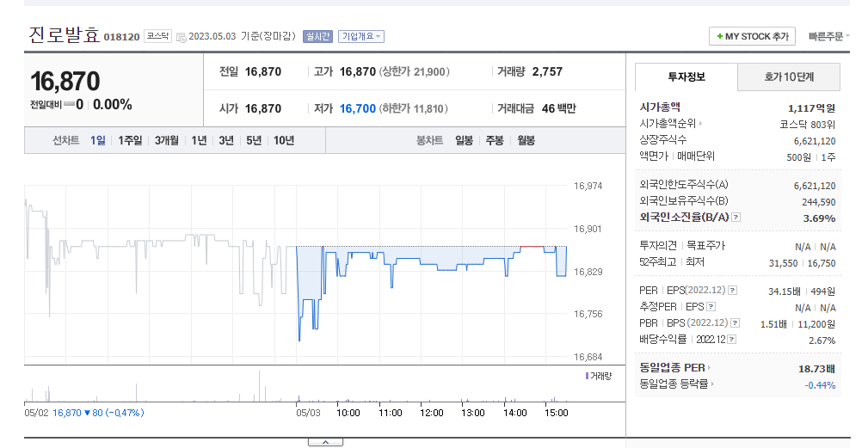This screenshot has width=868, height=448.
Task: Open the 투자정보 tab
Action: (x=686, y=77)
